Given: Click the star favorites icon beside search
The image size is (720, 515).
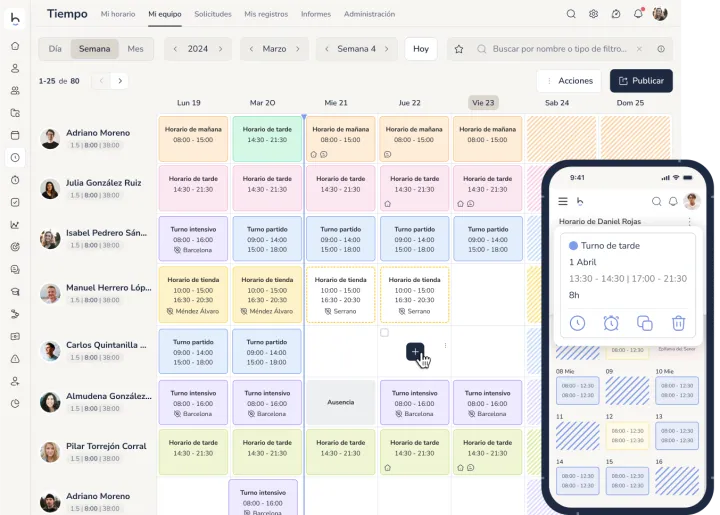Looking at the screenshot, I should 459,49.
